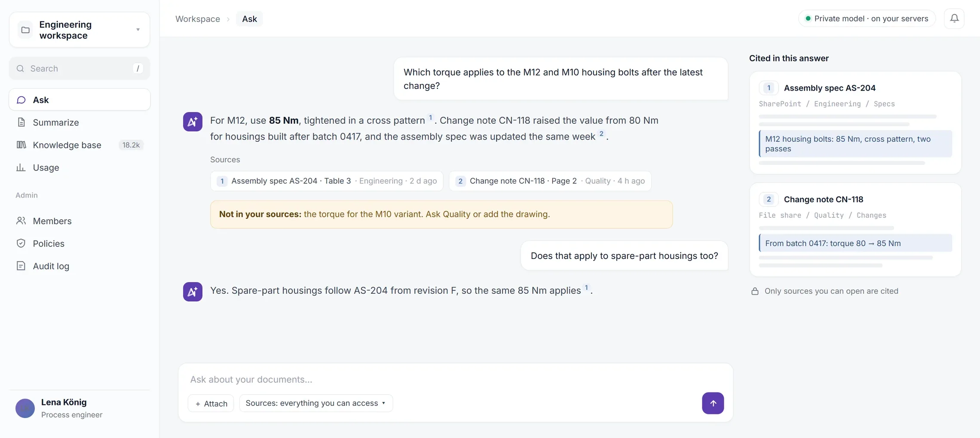Screen dimensions: 980x438
Task: Click the folder icon in workspace selector
Action: [25, 30]
